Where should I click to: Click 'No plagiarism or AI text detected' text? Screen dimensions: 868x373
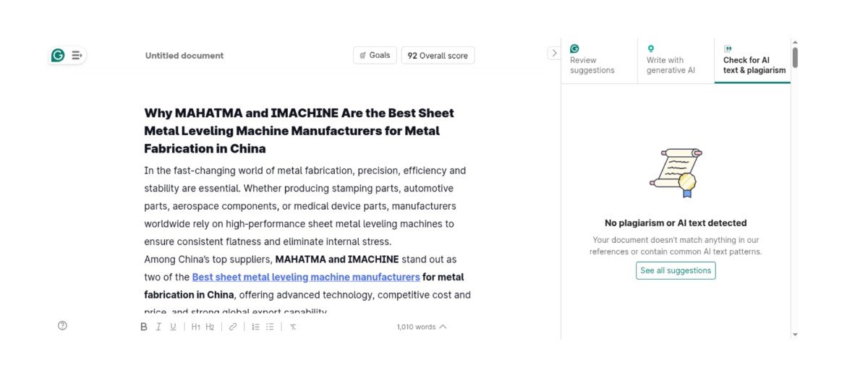676,223
